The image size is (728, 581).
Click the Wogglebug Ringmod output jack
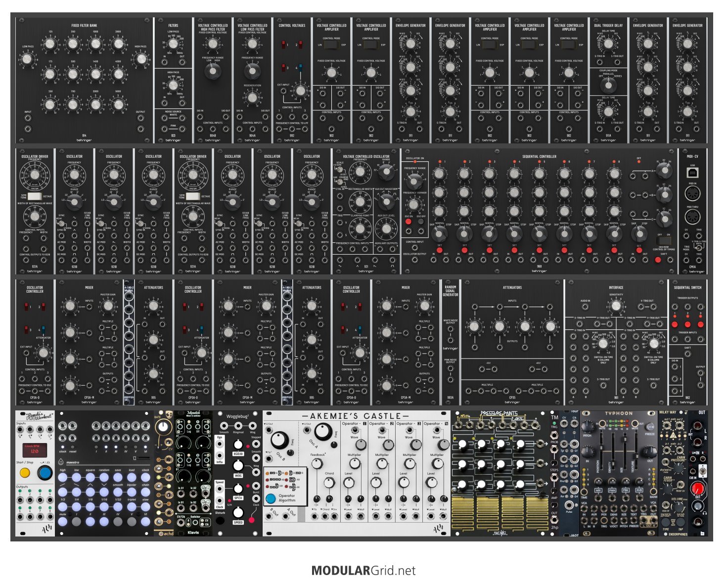(x=238, y=426)
